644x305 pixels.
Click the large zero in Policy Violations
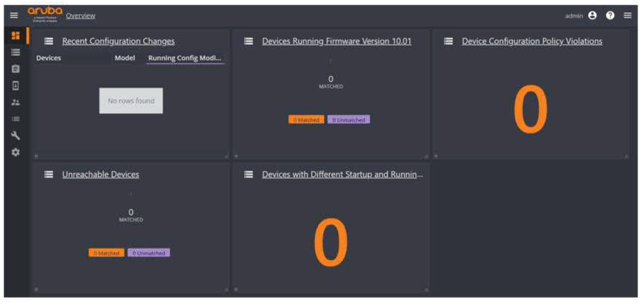point(530,110)
